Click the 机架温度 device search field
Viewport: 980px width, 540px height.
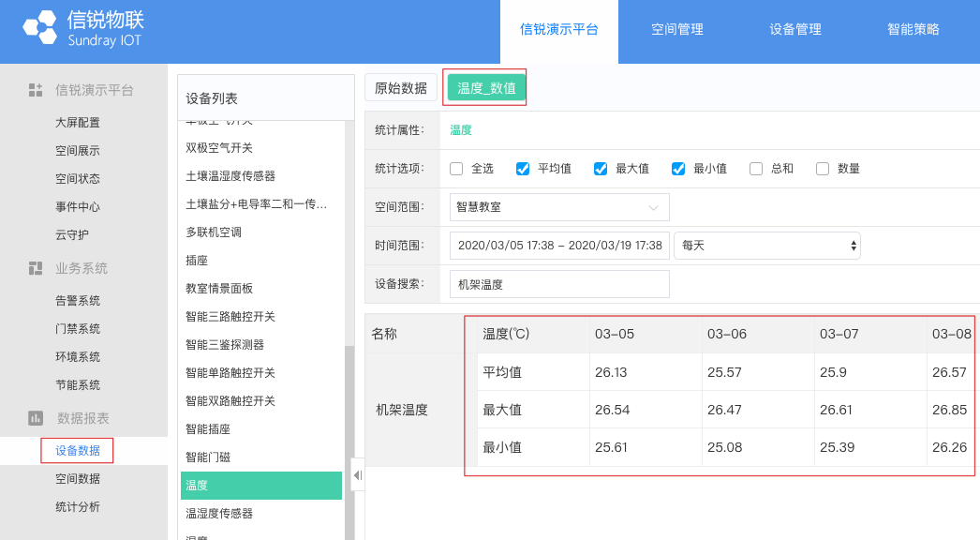[559, 284]
